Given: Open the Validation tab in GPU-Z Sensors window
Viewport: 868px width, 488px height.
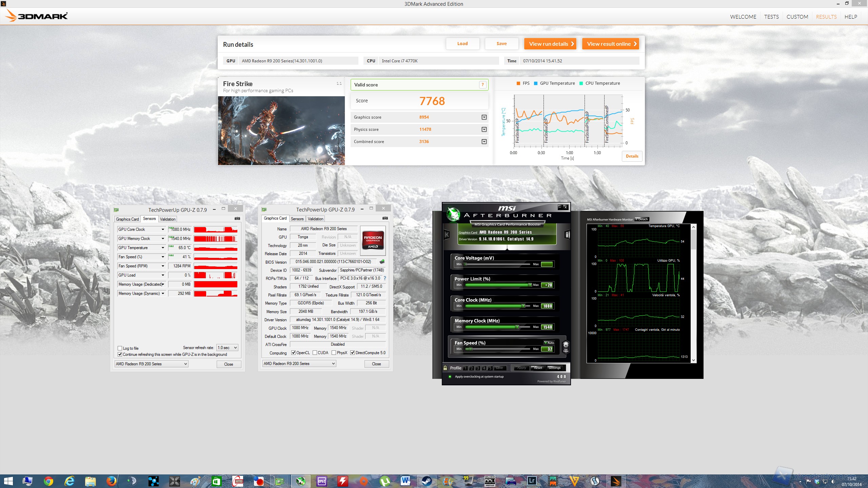Looking at the screenshot, I should 167,219.
